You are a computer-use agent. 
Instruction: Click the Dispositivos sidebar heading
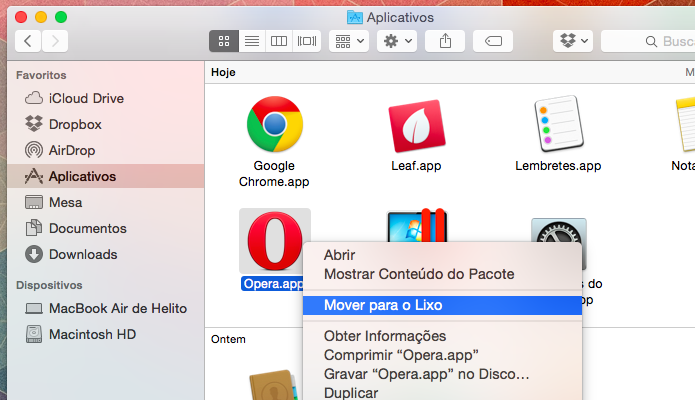coord(49,285)
